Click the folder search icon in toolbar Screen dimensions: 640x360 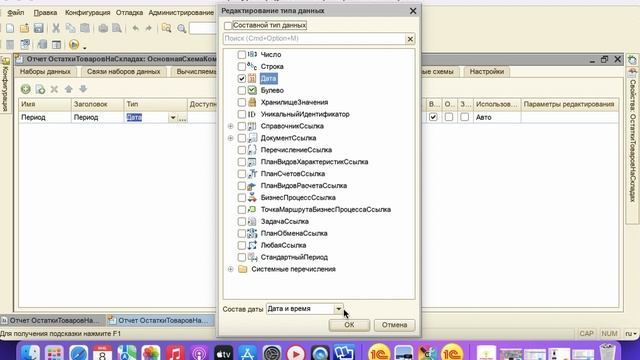167,28
